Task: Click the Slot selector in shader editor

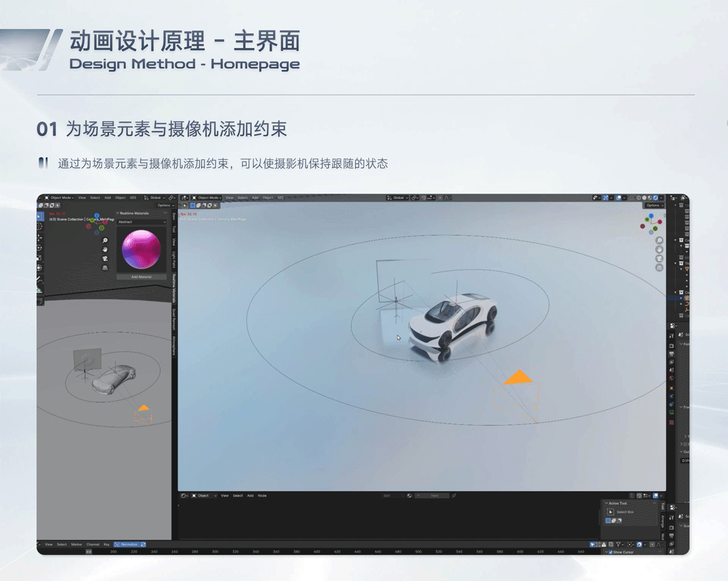Action: pyautogui.click(x=393, y=496)
